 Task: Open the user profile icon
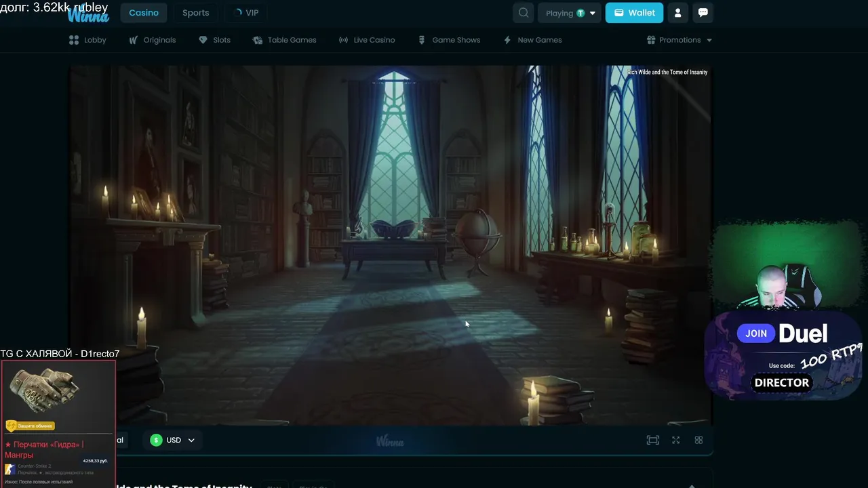point(677,13)
